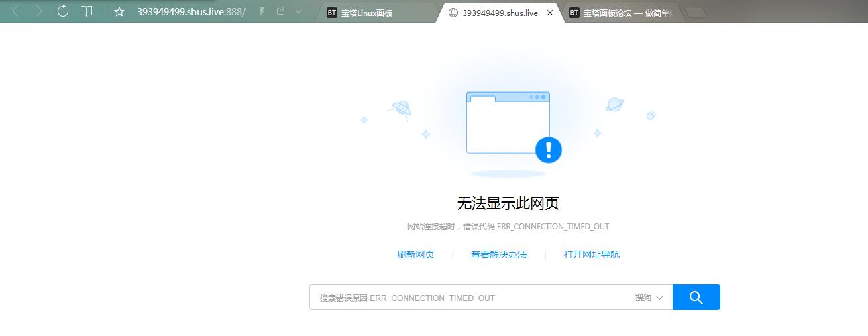Open the 搜狗 search engine dropdown

[649, 298]
